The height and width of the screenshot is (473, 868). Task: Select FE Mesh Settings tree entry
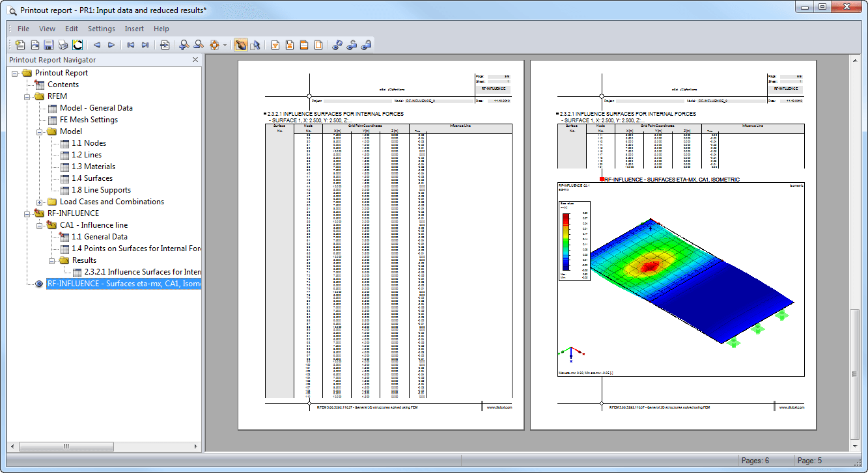tap(89, 120)
